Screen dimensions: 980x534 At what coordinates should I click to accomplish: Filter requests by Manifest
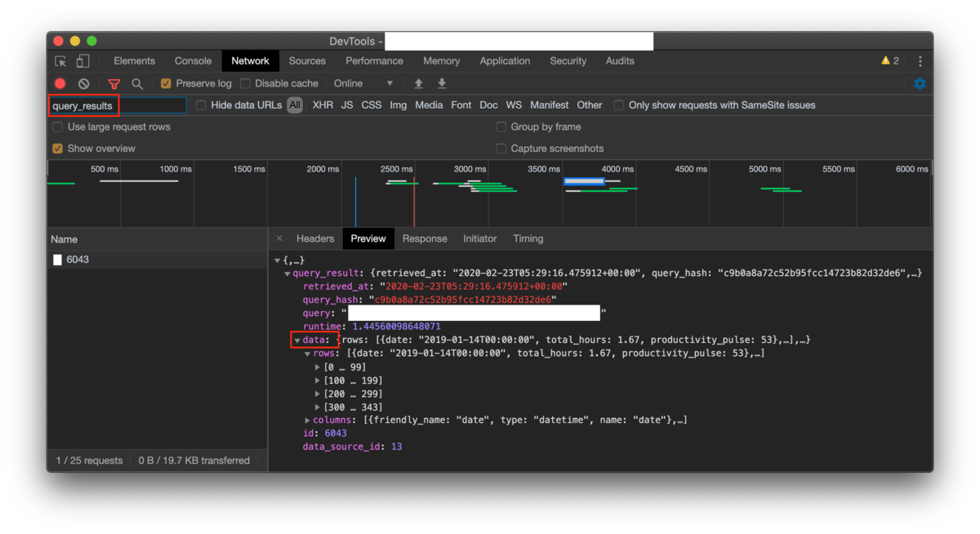click(x=550, y=105)
